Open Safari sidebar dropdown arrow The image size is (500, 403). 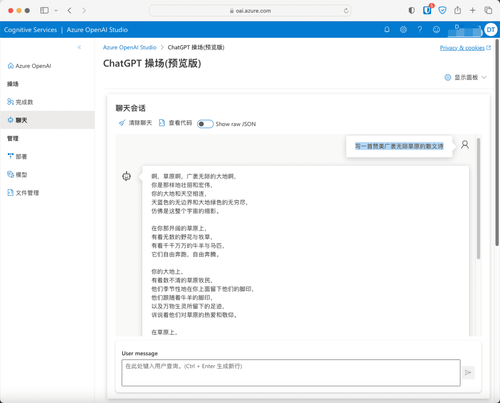56,11
